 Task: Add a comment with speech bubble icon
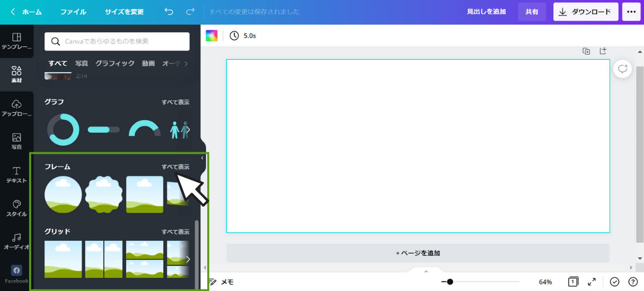623,69
